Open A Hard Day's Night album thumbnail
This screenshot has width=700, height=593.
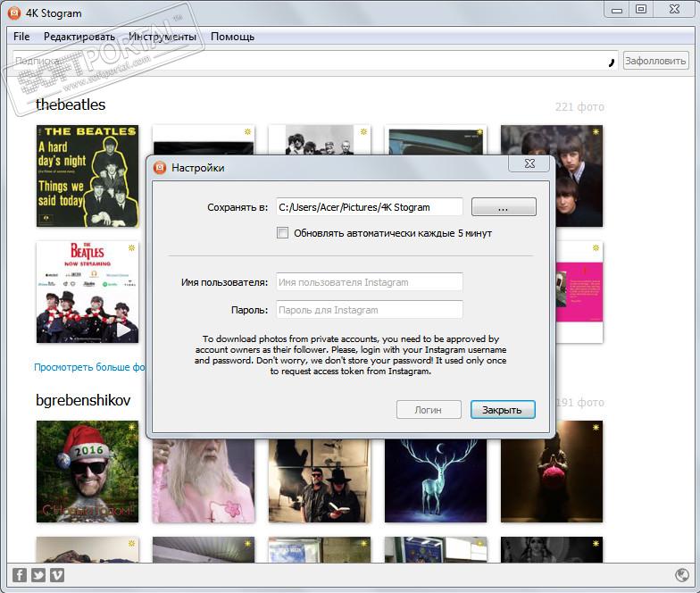point(87,176)
